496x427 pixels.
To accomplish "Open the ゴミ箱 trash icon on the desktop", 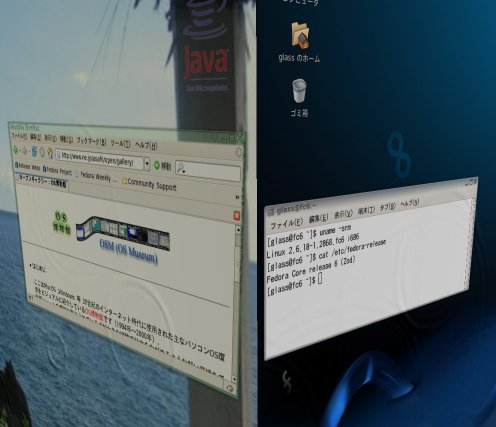I will point(299,91).
